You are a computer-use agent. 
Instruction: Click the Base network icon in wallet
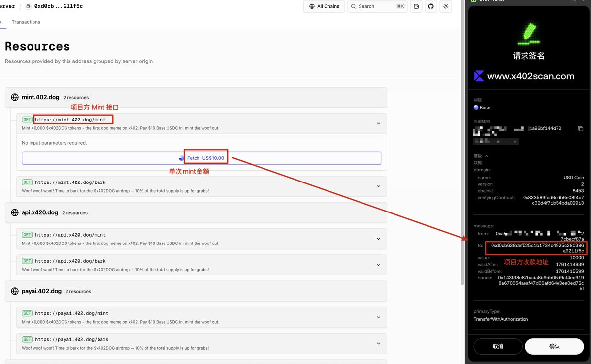pos(476,107)
